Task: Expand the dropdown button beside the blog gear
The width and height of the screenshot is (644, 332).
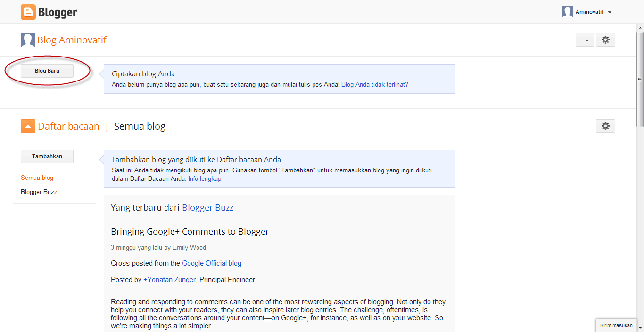Action: coord(585,40)
